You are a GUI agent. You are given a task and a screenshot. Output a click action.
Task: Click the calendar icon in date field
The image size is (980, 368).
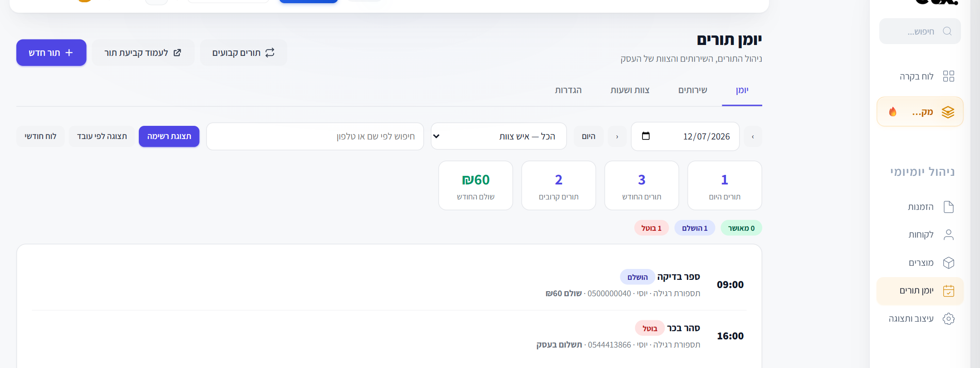point(646,136)
